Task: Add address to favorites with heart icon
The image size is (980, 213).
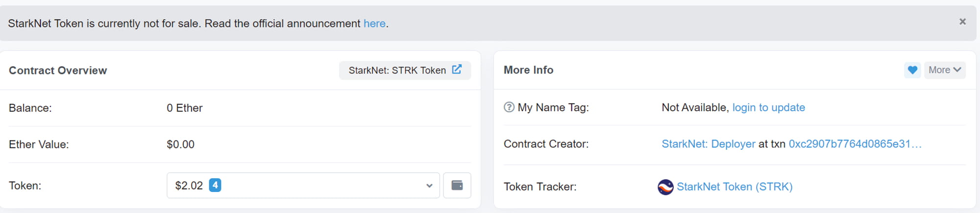Action: 912,70
